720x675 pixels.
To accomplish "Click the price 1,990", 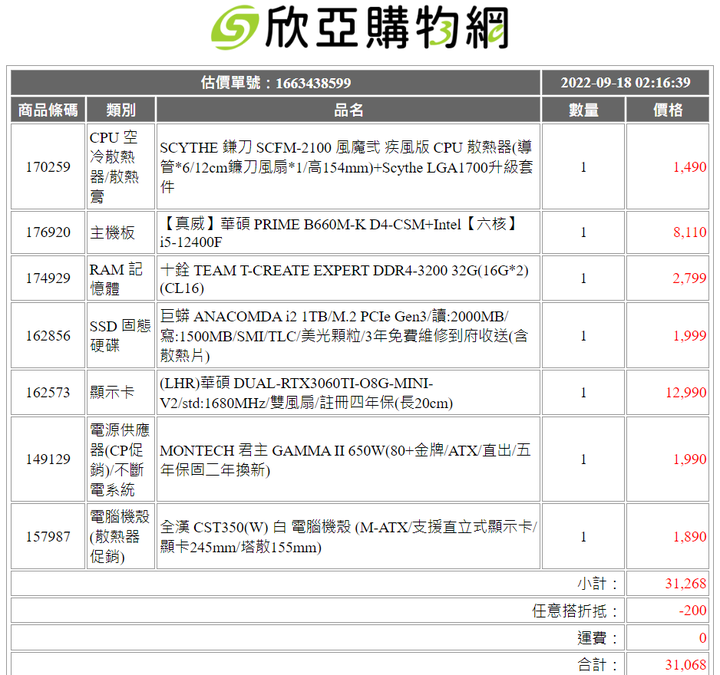I will click(x=689, y=459).
